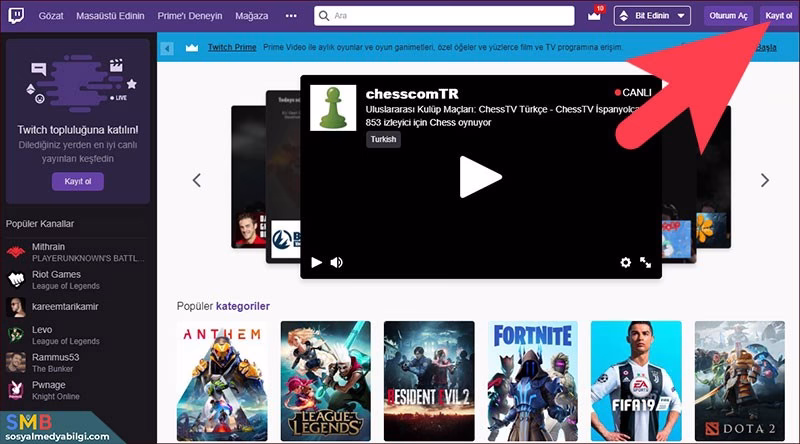Click The Bunker game label
Image resolution: width=800 pixels, height=444 pixels.
click(53, 369)
